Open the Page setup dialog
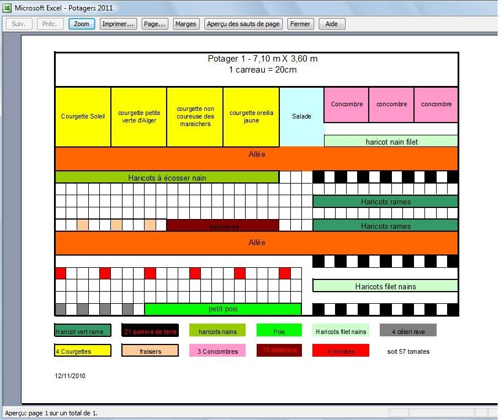504x420 pixels. [x=154, y=24]
